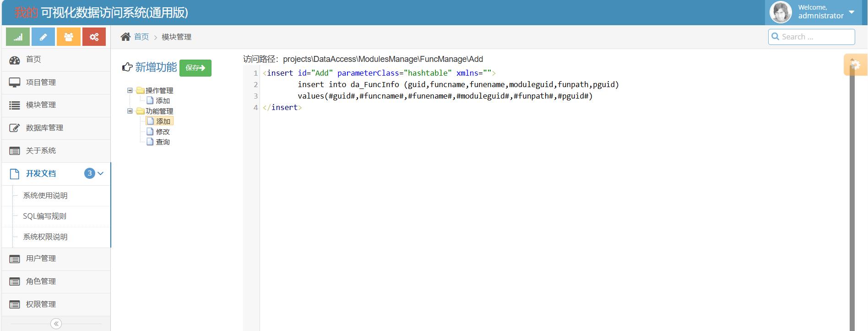Click the green 保存 button
Screen dimensions: 868x331
point(195,68)
